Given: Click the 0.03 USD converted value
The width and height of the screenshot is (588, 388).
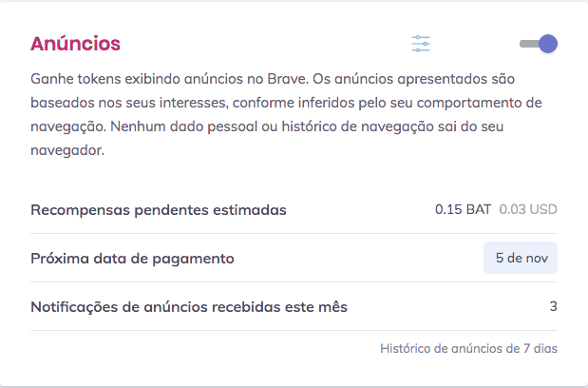Looking at the screenshot, I should (x=528, y=209).
